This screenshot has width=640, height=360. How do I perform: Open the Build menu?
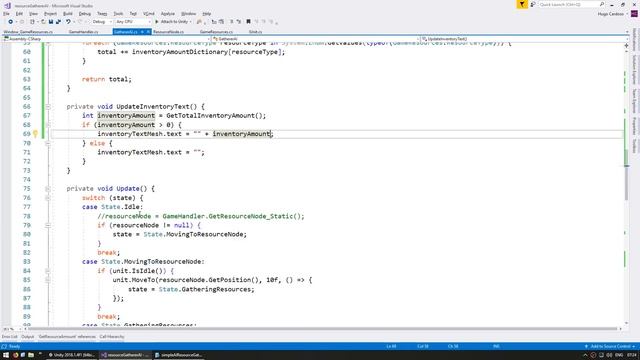pyautogui.click(x=67, y=14)
